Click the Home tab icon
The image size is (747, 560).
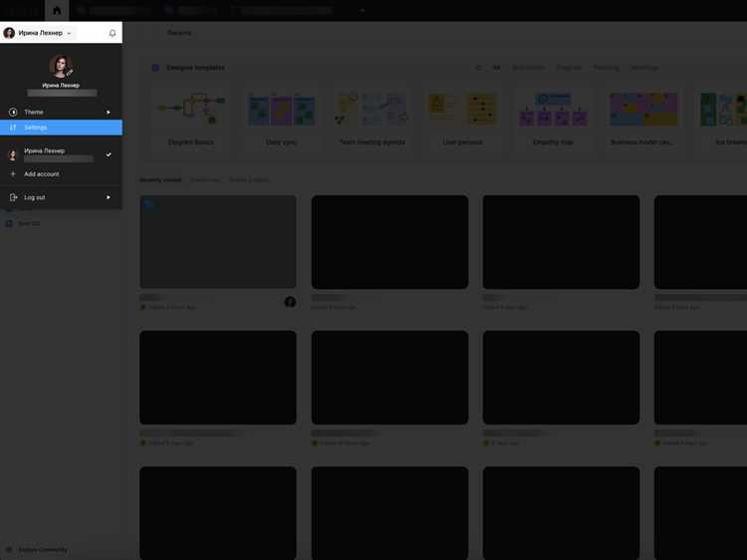57,10
